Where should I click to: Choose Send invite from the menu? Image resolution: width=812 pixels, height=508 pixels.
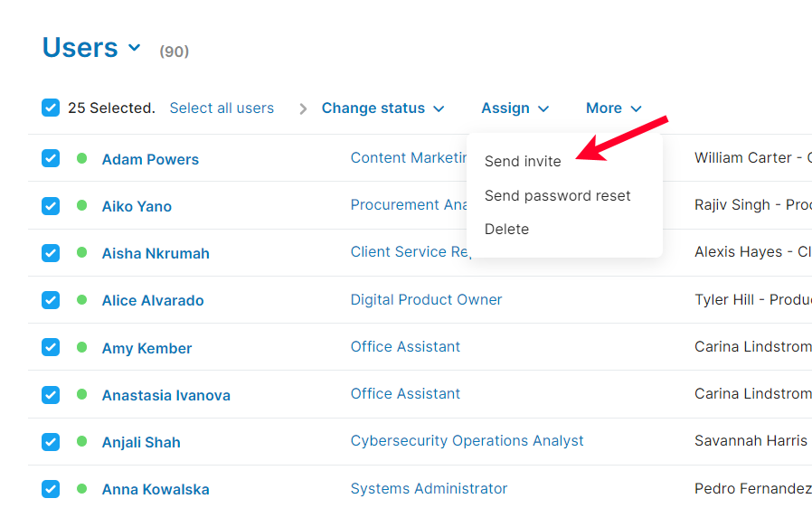(x=523, y=162)
